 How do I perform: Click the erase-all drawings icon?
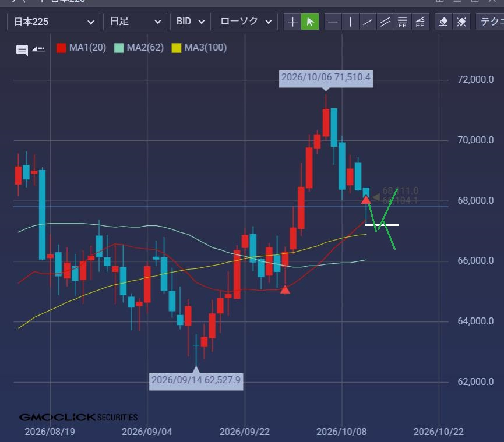[x=461, y=22]
